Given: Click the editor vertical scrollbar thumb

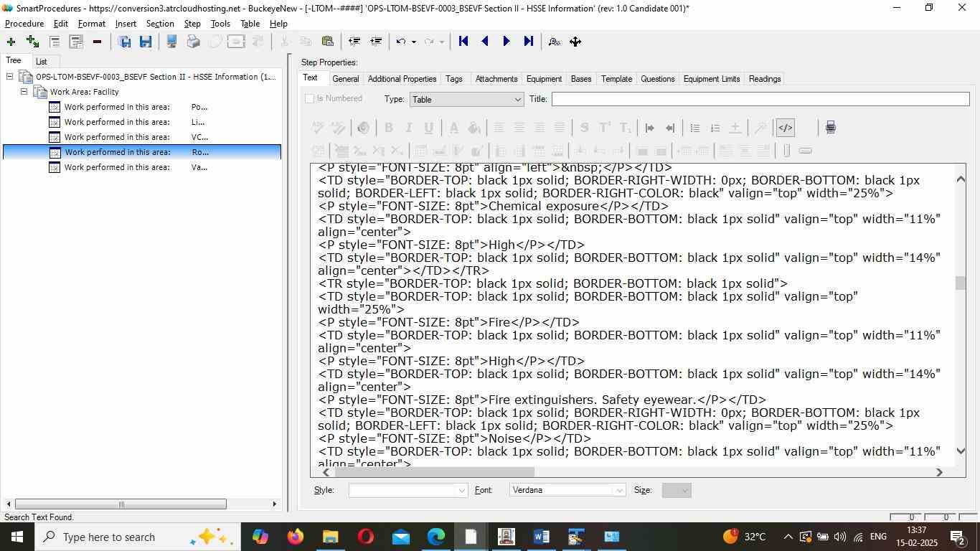Looking at the screenshot, I should [x=961, y=283].
